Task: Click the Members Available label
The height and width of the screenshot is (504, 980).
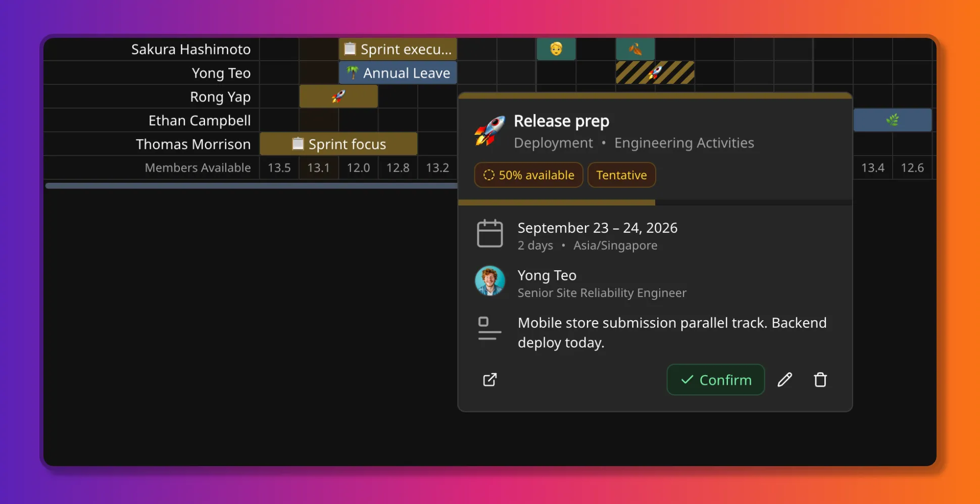Action: point(198,168)
